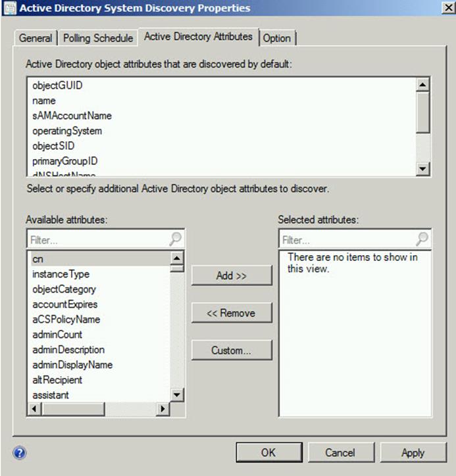Click the dialog title bar properties icon
Screen dimensions: 456x476
tap(10, 8)
